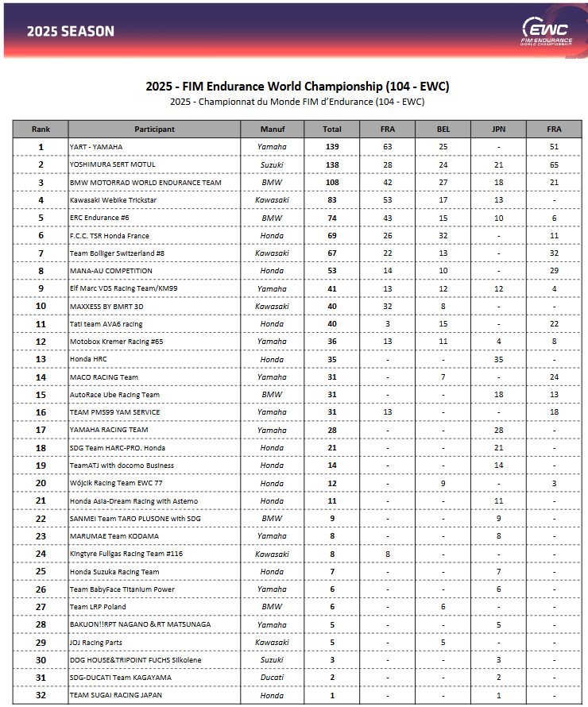Click YOSHIMURA SERT MOTUL team name

tap(112, 164)
